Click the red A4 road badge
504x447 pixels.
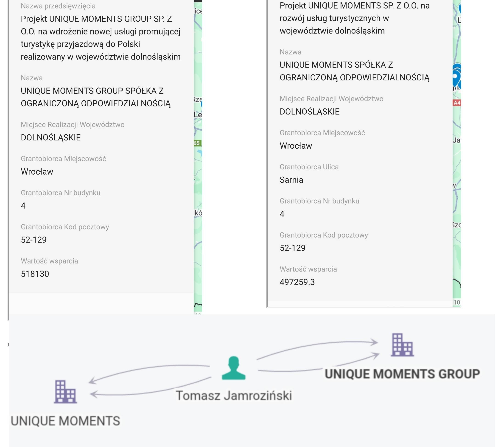[457, 103]
